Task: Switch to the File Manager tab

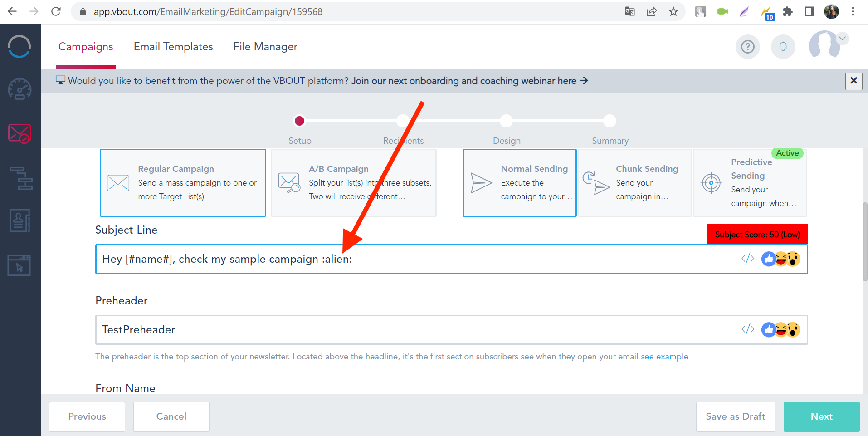Action: tap(265, 47)
